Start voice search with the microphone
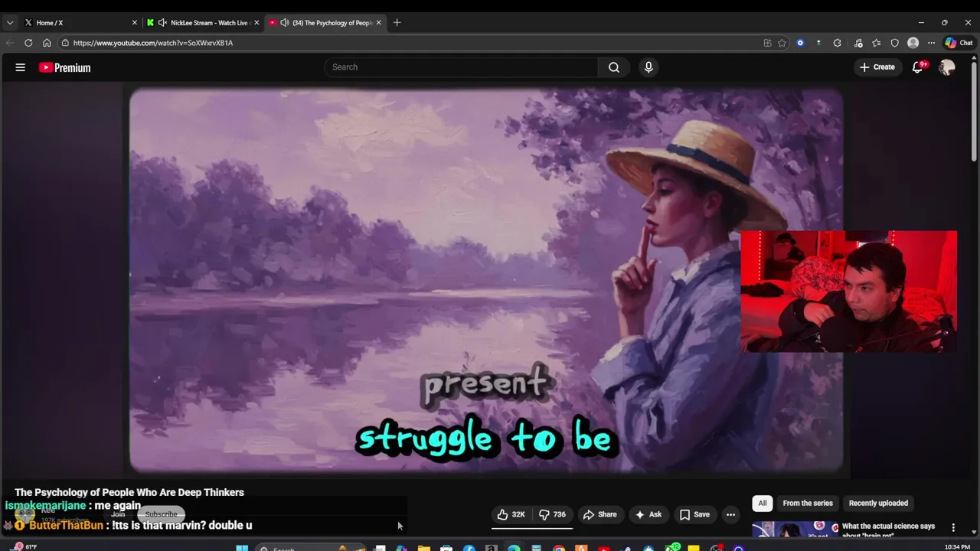The image size is (980, 551). (x=648, y=67)
